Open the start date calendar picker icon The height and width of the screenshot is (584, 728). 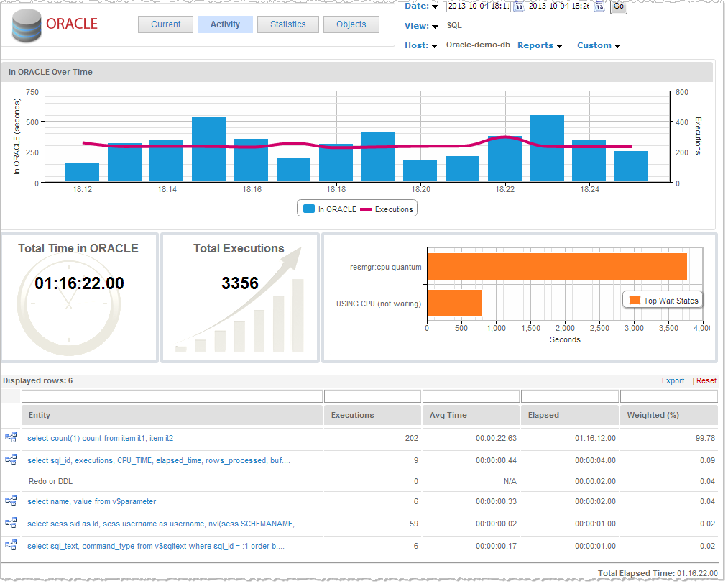519,6
